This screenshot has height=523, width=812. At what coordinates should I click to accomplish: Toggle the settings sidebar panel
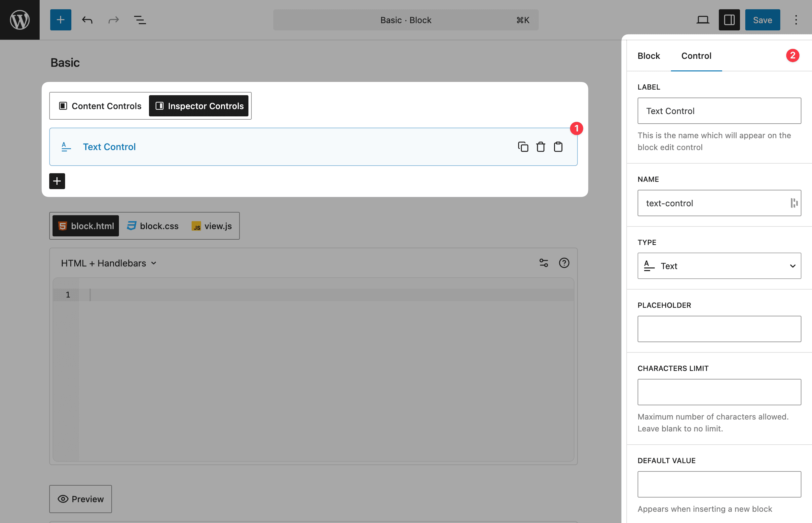729,20
